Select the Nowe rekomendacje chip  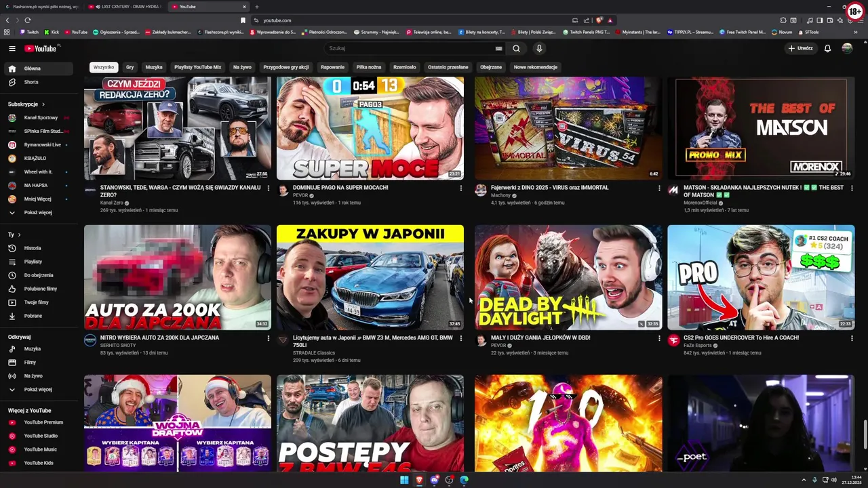[x=535, y=67]
